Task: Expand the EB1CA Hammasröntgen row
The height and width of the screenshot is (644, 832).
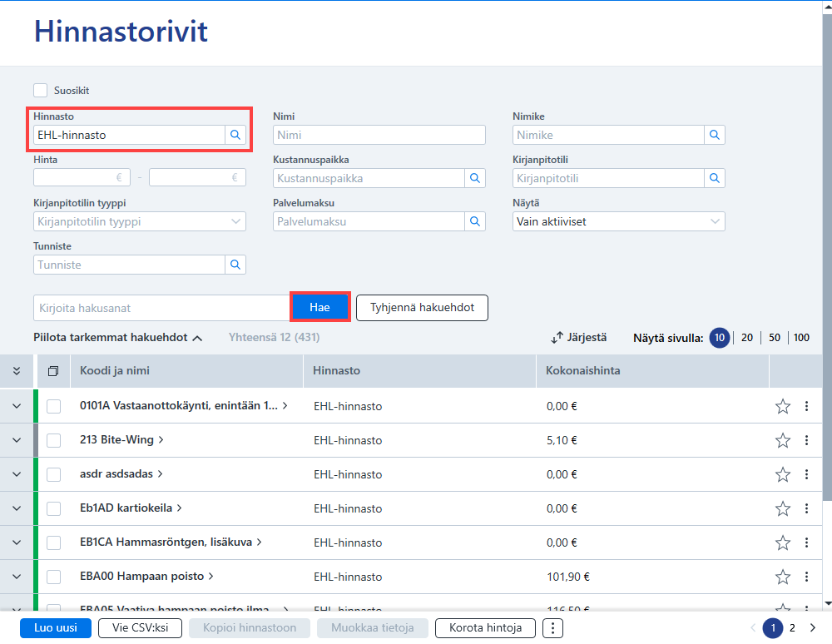Action: point(17,542)
